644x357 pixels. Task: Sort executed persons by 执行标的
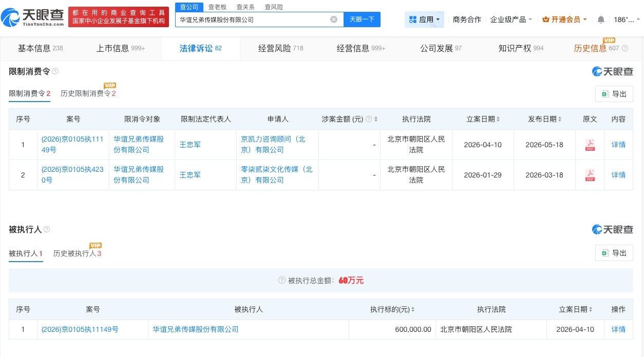pyautogui.click(x=413, y=309)
